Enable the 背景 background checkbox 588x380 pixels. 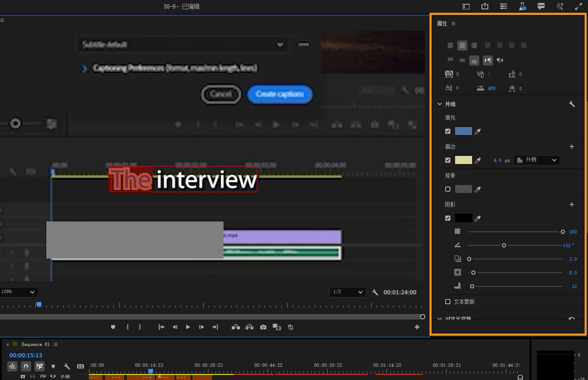448,189
